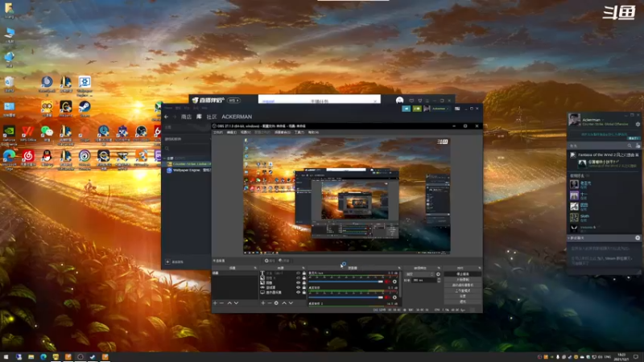Viewport: 644px width, 362px height.
Task: Toggle visibility eye of 游戏源 source
Action: pos(299,288)
